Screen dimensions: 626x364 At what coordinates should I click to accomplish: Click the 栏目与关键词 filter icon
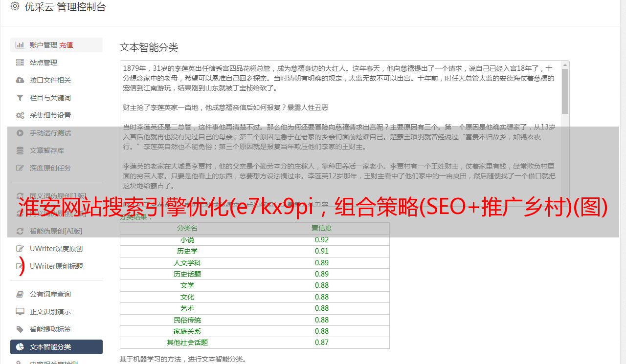click(20, 98)
